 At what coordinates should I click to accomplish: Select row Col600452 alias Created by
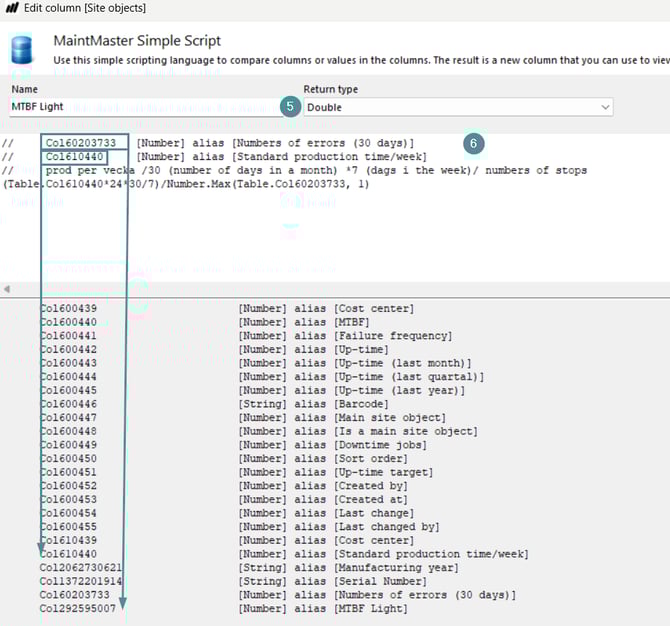(223, 486)
